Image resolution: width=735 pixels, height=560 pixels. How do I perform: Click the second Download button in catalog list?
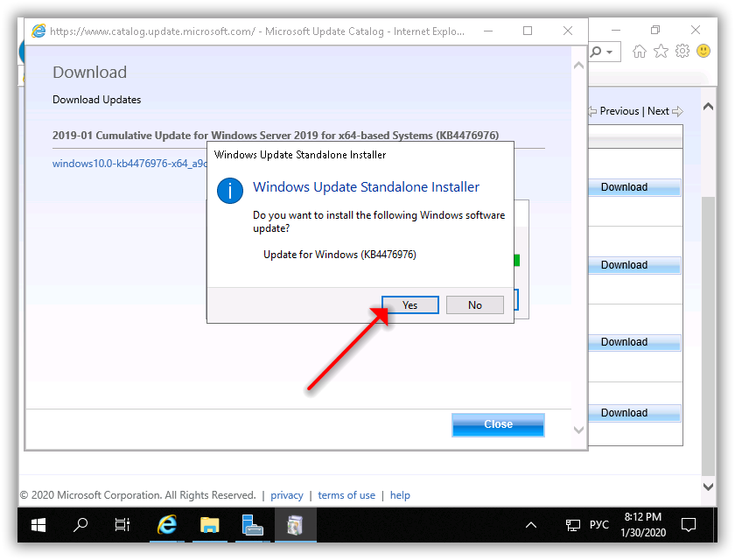click(633, 265)
